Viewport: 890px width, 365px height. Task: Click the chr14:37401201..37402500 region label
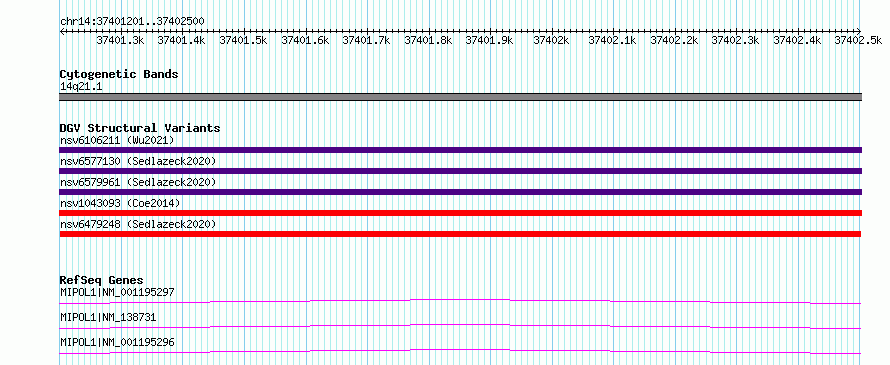(x=132, y=21)
